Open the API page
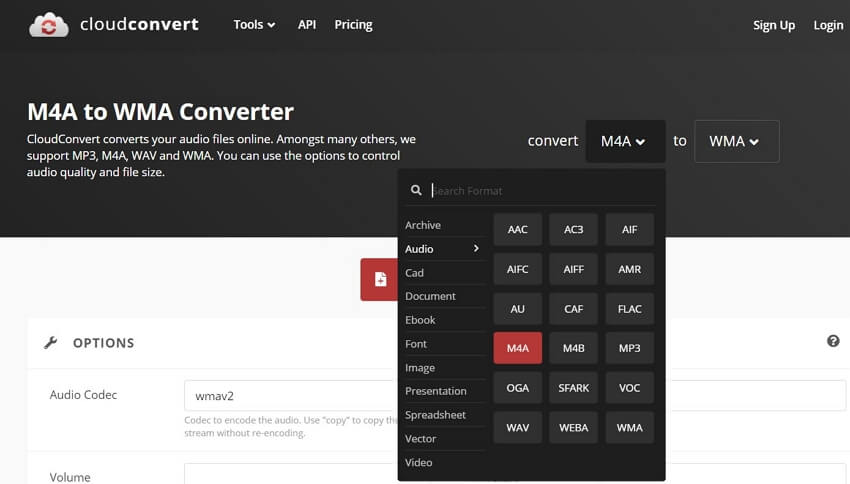850x484 pixels. (x=307, y=24)
